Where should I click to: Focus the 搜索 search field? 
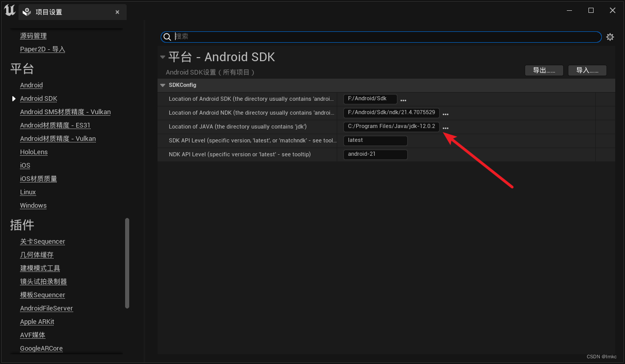[381, 37]
